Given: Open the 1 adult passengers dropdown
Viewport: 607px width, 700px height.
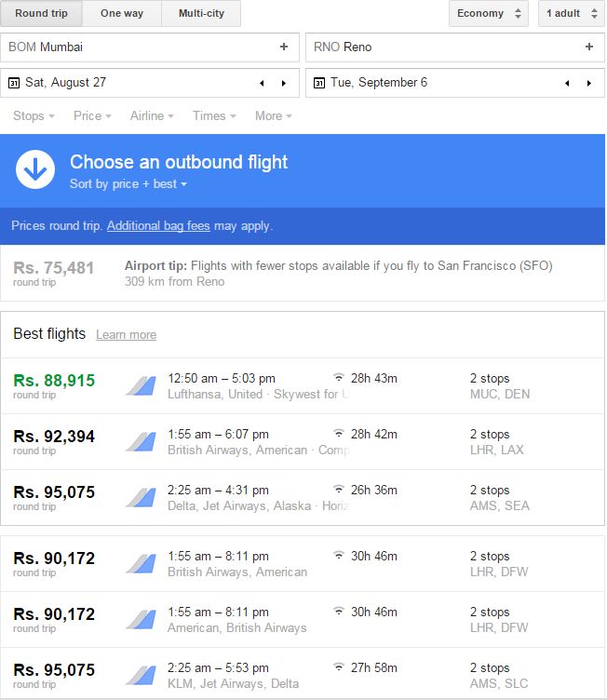Looking at the screenshot, I should tap(572, 13).
